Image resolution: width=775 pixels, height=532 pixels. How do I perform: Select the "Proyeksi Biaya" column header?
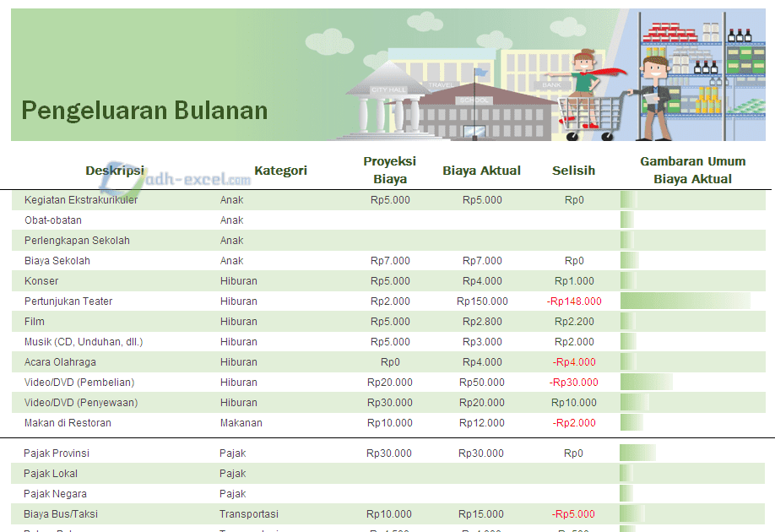coord(390,170)
